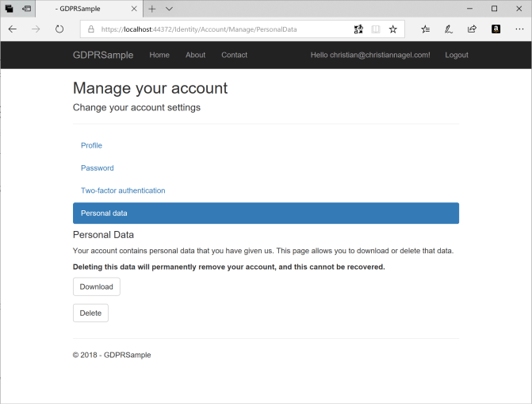The width and height of the screenshot is (532, 404).
Task: Click the set these tabs aside icon
Action: [x=26, y=9]
